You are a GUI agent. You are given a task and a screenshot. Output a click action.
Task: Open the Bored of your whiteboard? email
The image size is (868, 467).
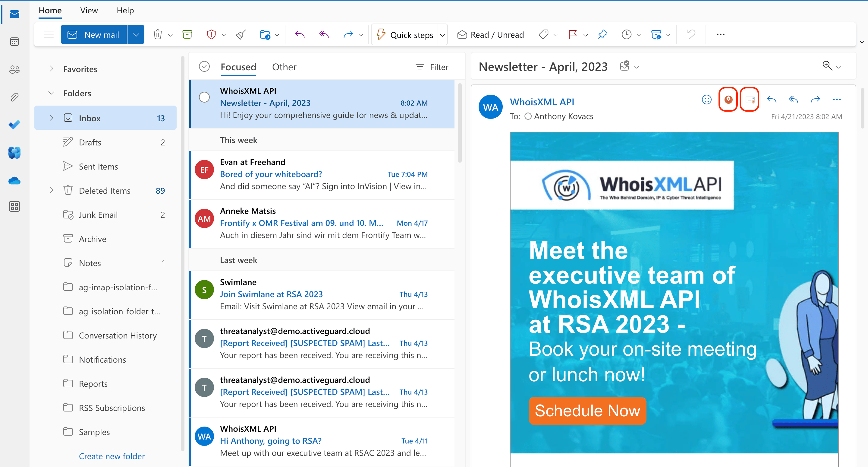click(322, 174)
